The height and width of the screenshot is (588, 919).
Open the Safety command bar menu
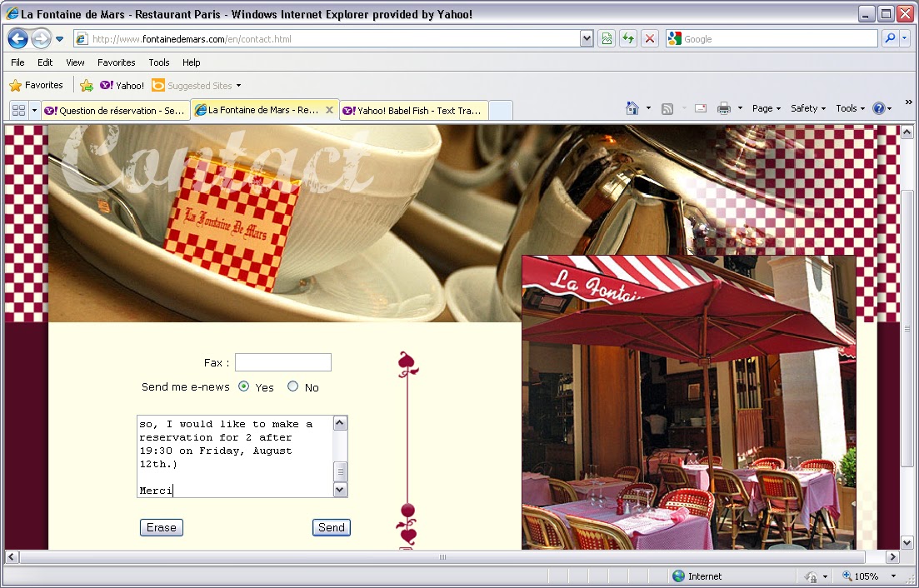[x=807, y=108]
